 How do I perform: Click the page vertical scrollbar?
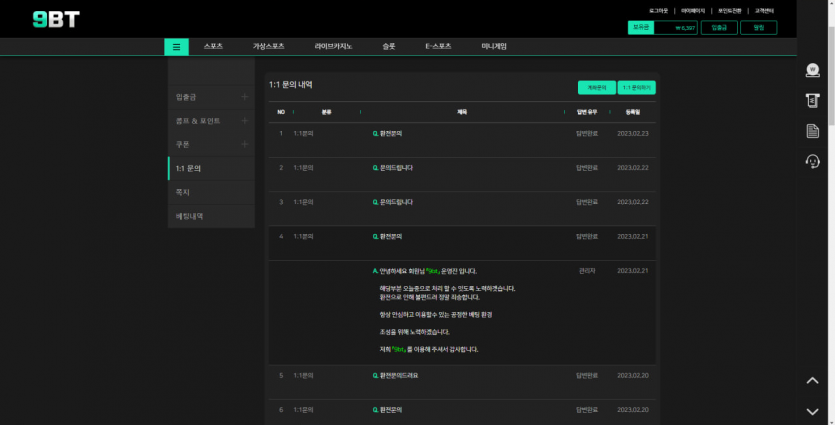pyautogui.click(x=830, y=200)
